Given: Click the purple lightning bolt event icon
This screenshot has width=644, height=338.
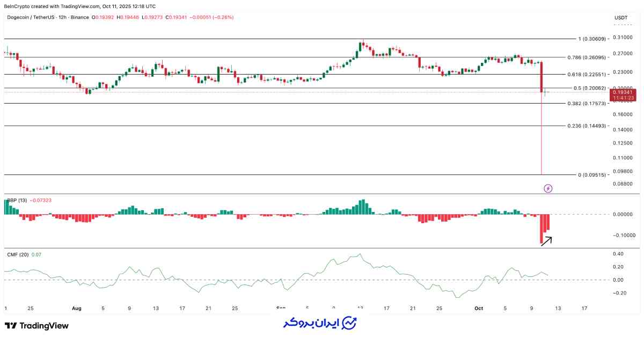Looking at the screenshot, I should pos(548,188).
